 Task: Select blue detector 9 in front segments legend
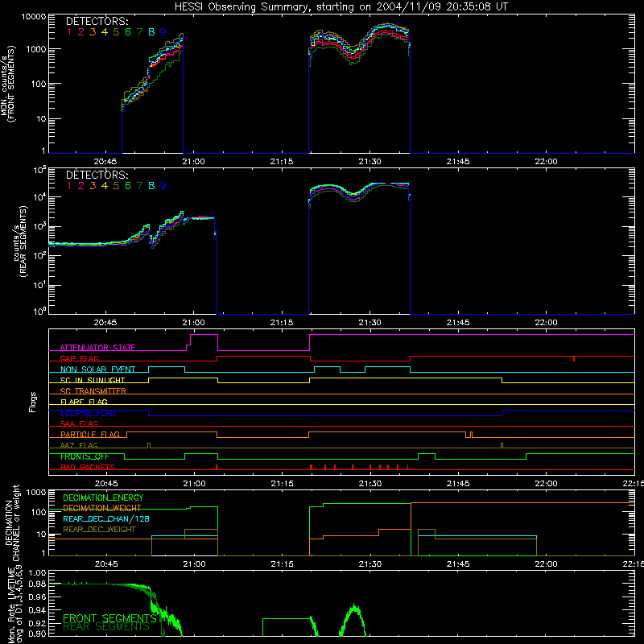[x=163, y=32]
